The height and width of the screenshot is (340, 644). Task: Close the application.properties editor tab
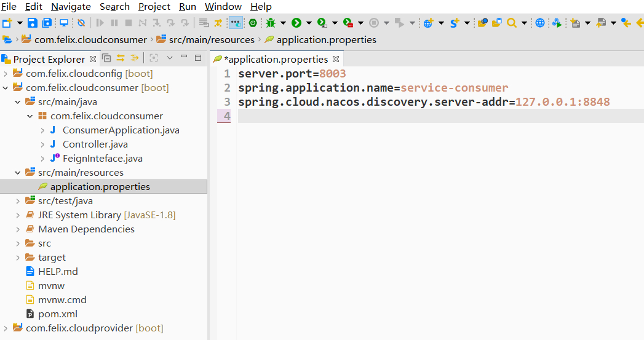336,59
